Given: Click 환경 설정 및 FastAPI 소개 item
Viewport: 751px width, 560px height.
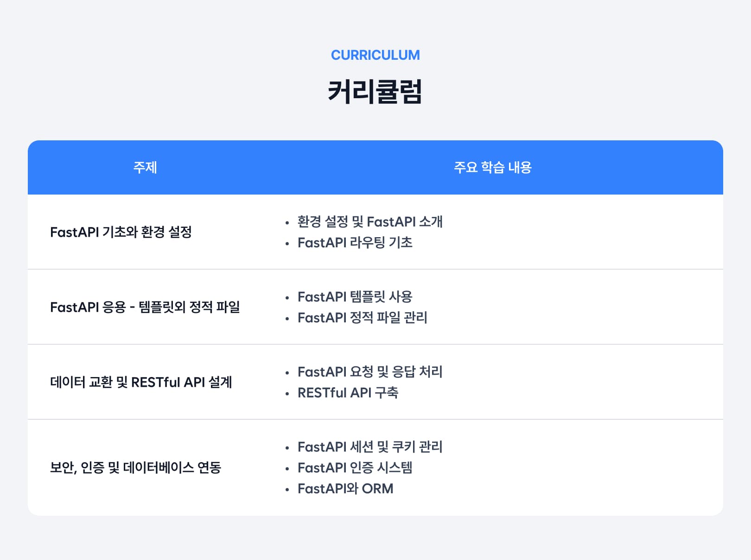Looking at the screenshot, I should pos(370,222).
